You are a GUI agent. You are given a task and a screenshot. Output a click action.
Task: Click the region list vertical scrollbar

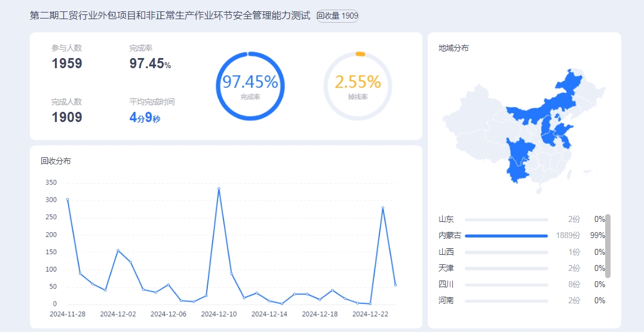pos(608,246)
